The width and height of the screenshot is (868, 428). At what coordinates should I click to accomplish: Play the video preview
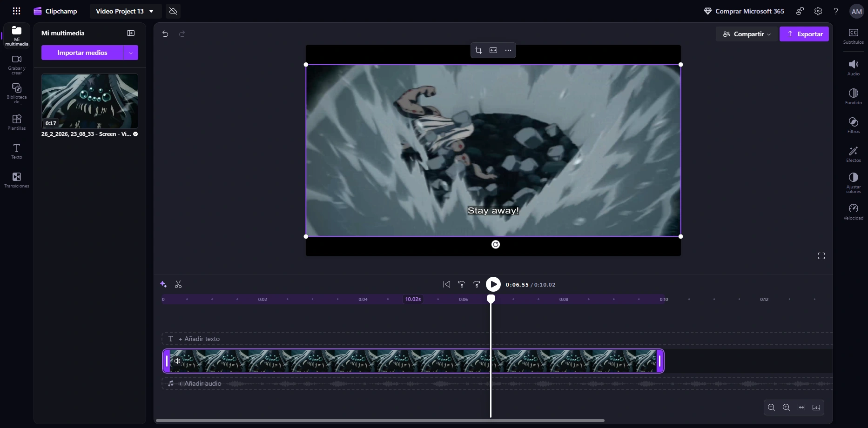click(x=493, y=284)
